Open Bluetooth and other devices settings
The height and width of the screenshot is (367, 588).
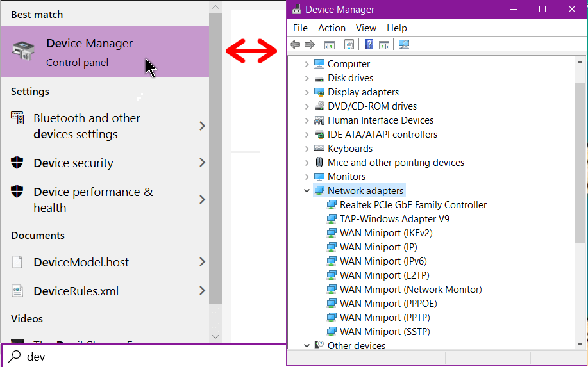[105, 126]
